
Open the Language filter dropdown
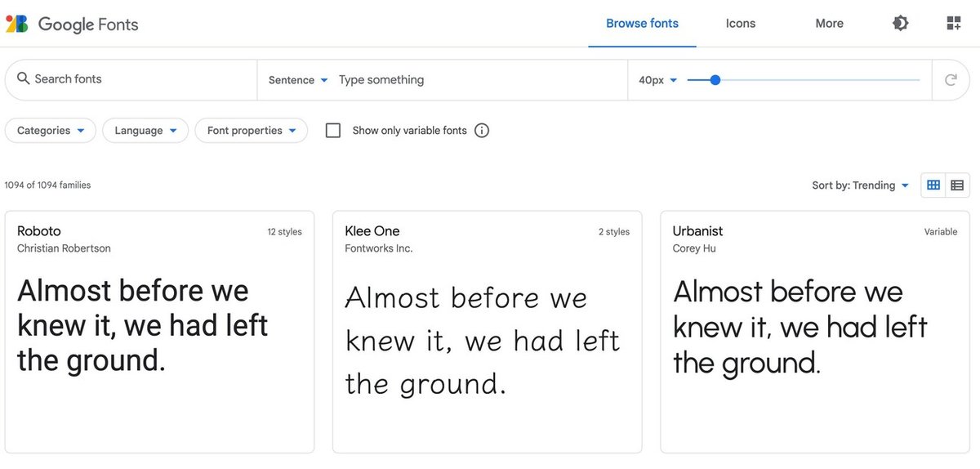(145, 131)
